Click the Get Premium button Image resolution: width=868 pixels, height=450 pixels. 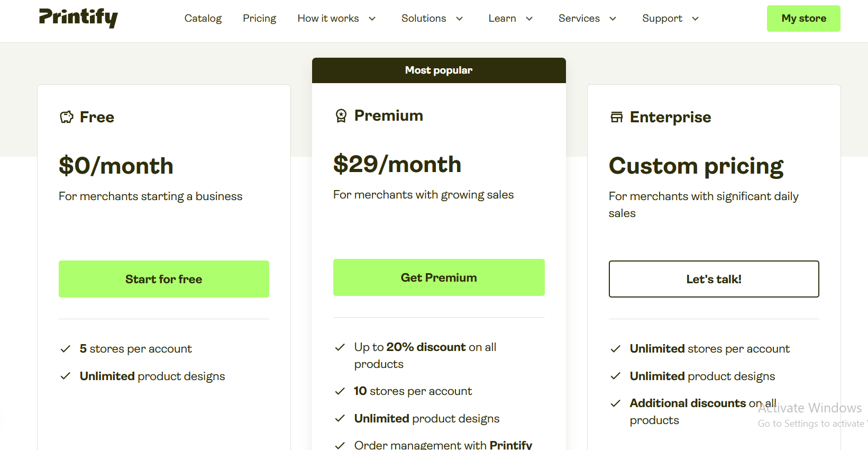click(439, 277)
